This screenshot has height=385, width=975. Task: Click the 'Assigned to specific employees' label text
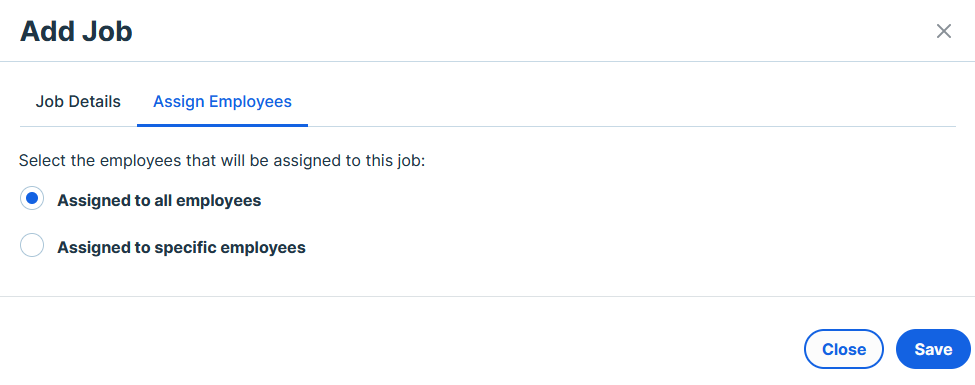pos(182,248)
